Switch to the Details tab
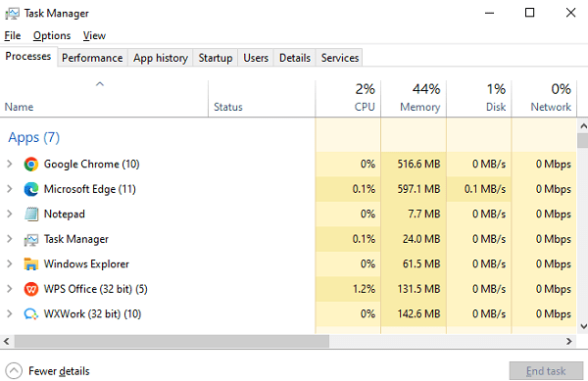Screen dimensions: 588x381 pos(295,58)
